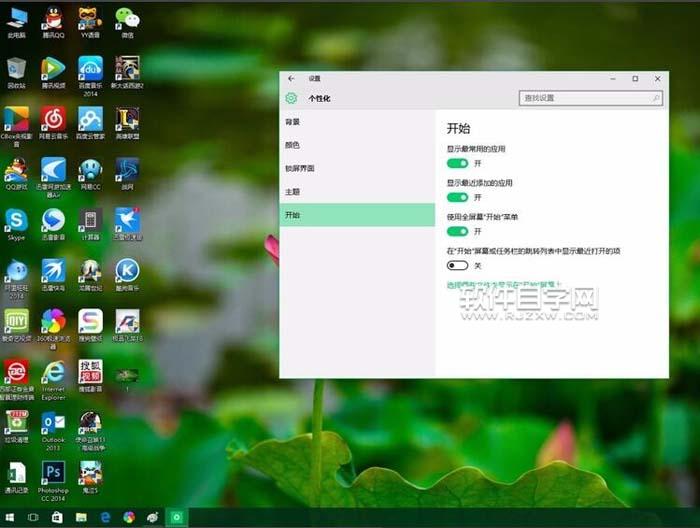Maximize the Settings window
The image size is (700, 528).
pyautogui.click(x=635, y=79)
